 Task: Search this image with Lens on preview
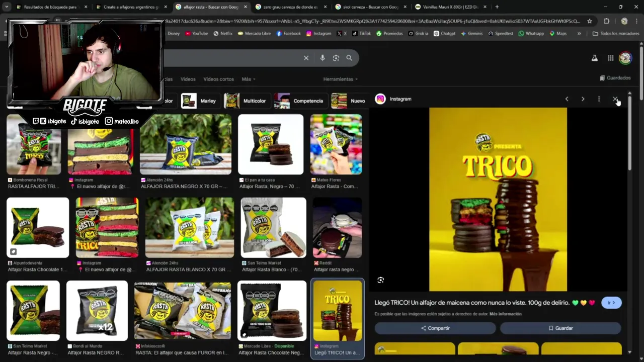pos(380,280)
